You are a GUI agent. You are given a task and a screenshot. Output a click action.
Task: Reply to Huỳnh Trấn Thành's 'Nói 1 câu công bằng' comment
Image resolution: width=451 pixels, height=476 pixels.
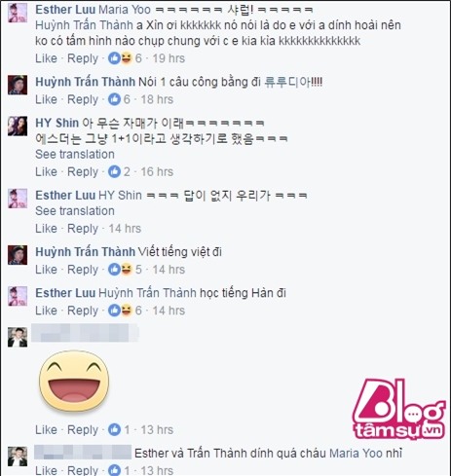point(83,99)
